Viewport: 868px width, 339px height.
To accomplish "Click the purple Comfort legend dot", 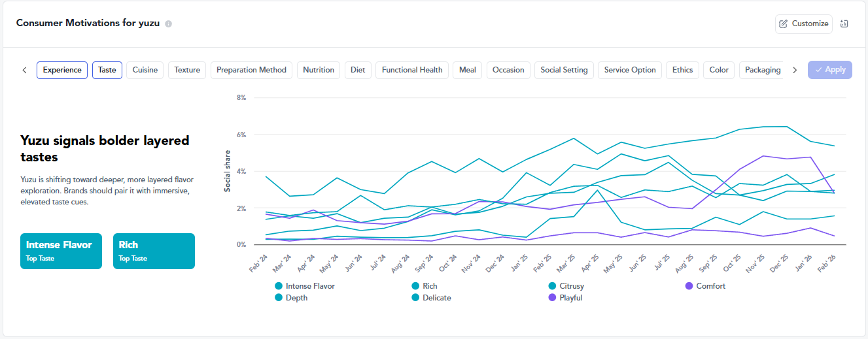I will click(689, 286).
